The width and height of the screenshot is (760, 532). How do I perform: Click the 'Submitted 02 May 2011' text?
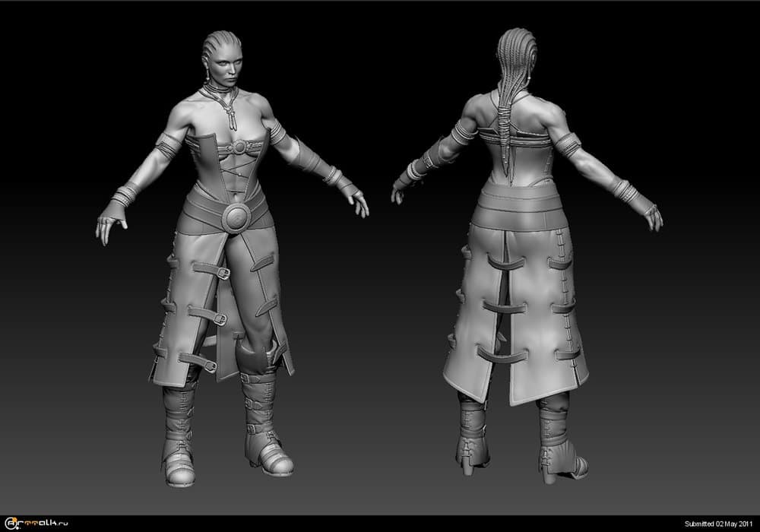click(718, 524)
